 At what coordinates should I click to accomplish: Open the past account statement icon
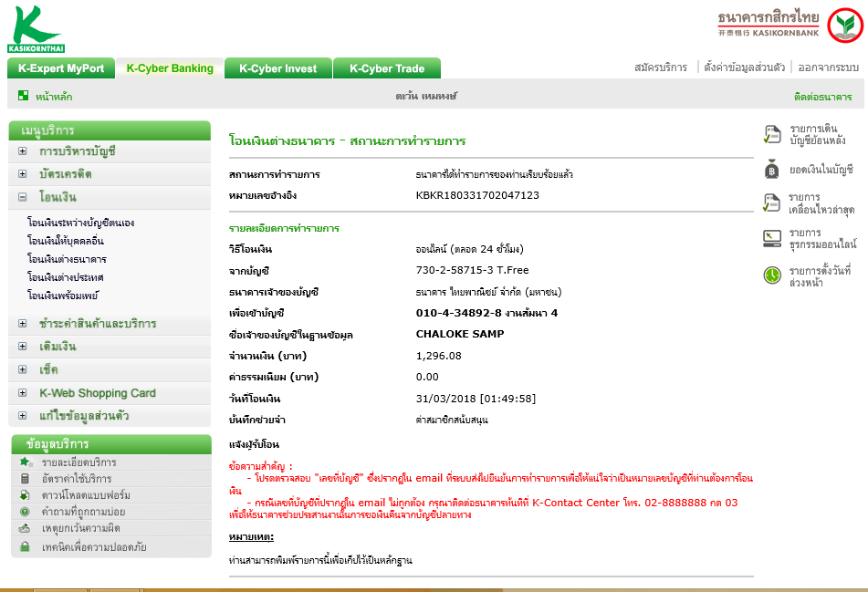[771, 134]
